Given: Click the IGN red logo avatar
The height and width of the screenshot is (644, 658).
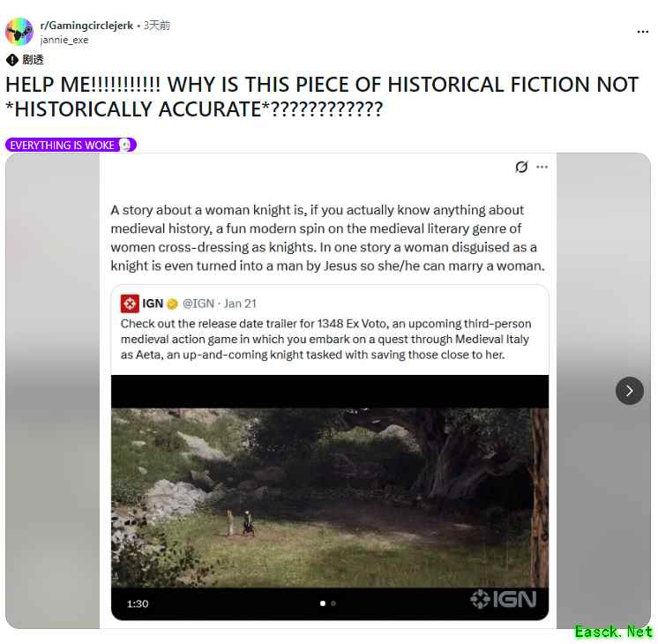Looking at the screenshot, I should 130,303.
